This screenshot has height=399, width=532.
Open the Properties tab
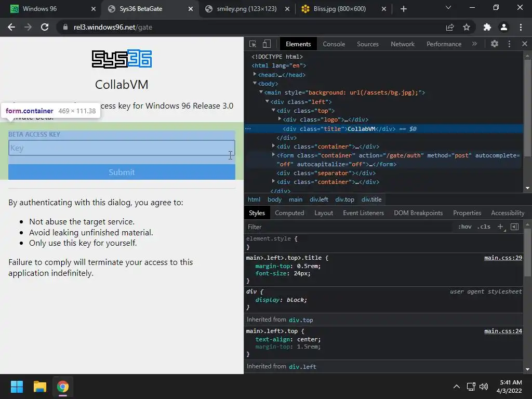[x=467, y=212]
